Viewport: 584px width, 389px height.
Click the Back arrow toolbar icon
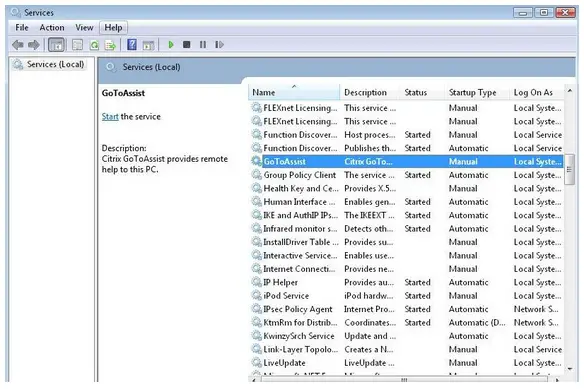point(18,45)
